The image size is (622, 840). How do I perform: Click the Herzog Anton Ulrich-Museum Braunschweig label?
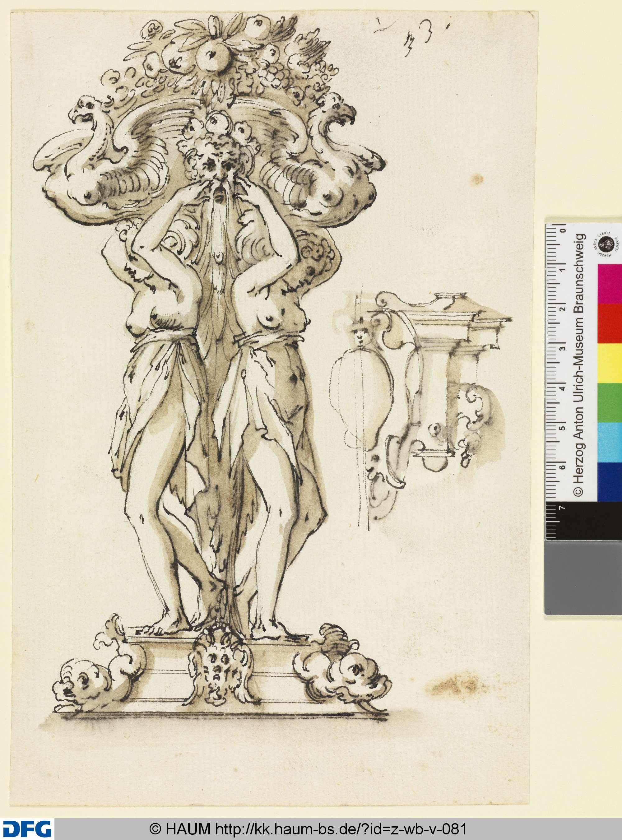click(578, 364)
